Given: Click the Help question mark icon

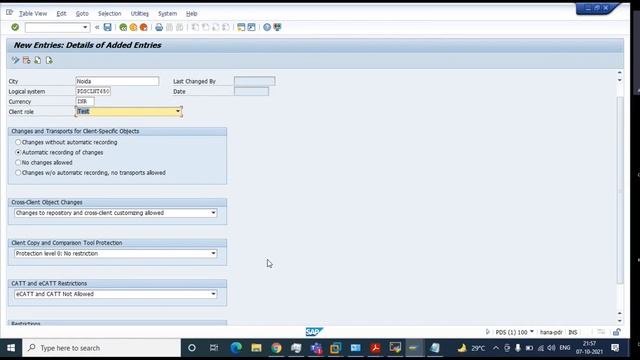Looking at the screenshot, I should [267, 27].
